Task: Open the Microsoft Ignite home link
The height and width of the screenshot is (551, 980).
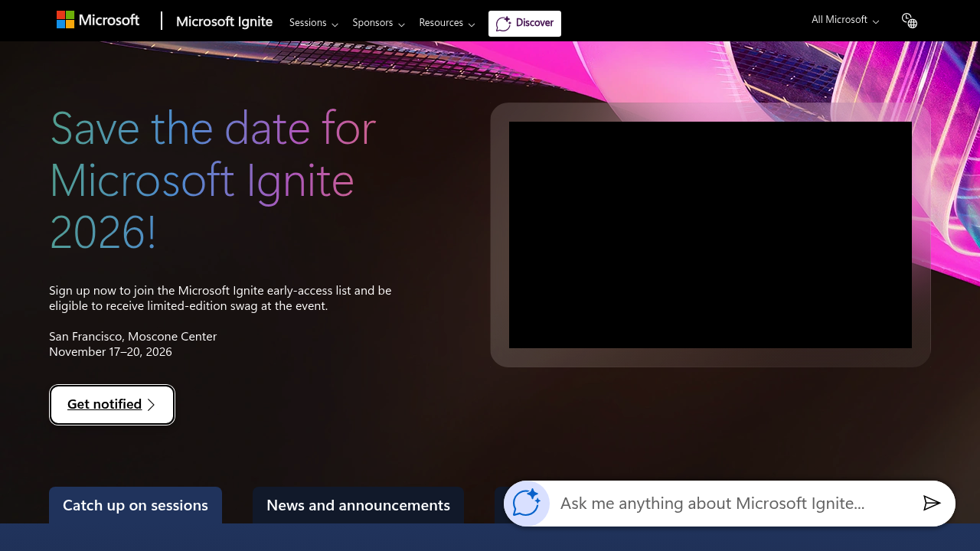Action: coord(224,22)
